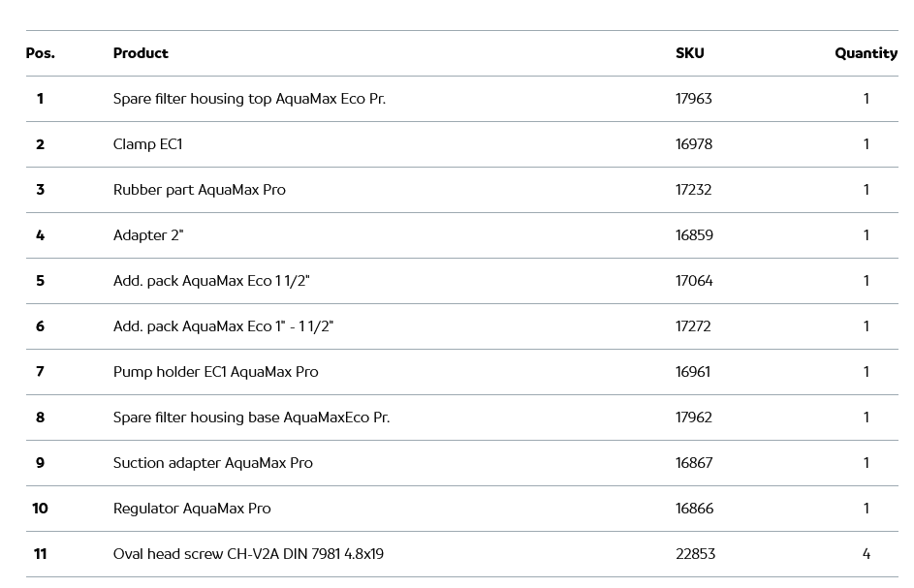Select Spare filter housing top AquaMax Eco Pr.
Screen dimensions: 914x588
(x=249, y=99)
